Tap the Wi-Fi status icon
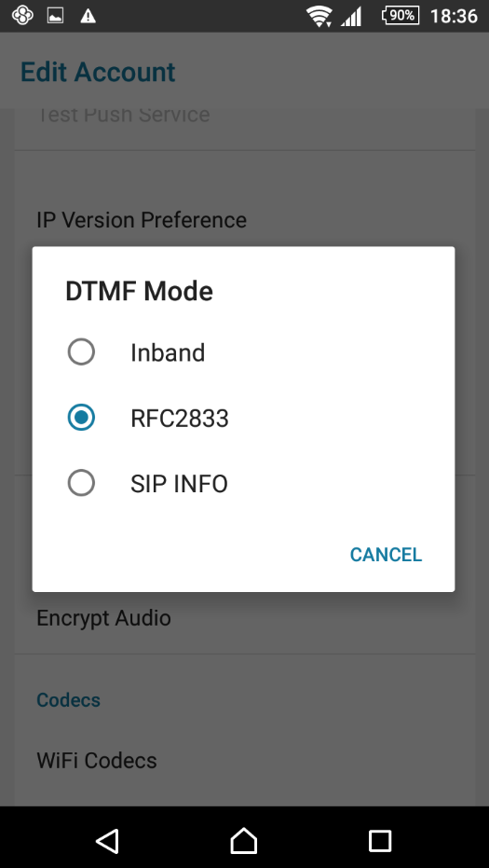 pos(319,16)
